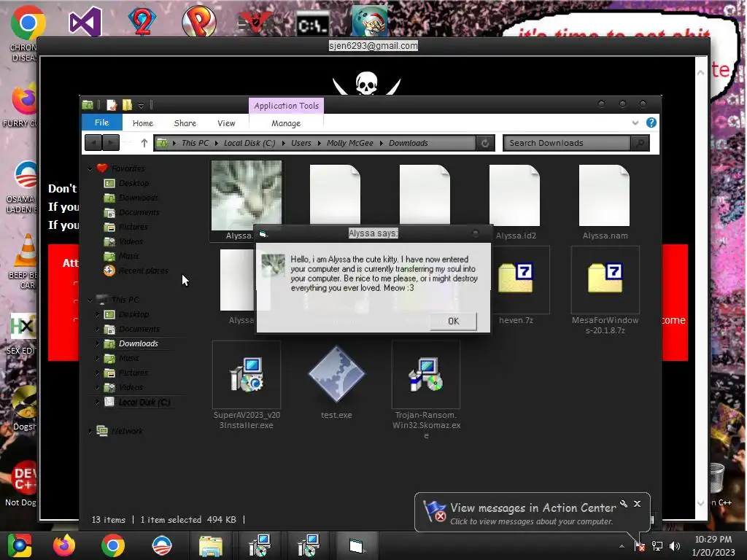Open quick access toolbar customize dropdown
Screen dimensions: 747x560
click(141, 105)
